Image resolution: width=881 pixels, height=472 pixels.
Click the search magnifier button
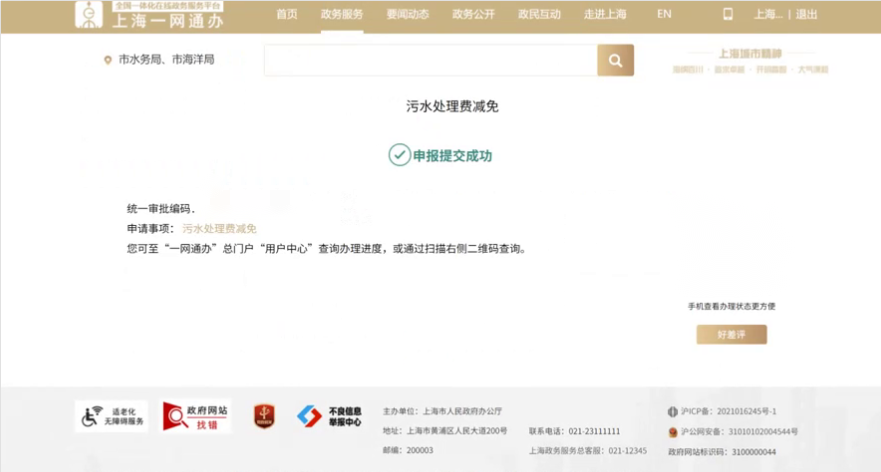pos(615,60)
